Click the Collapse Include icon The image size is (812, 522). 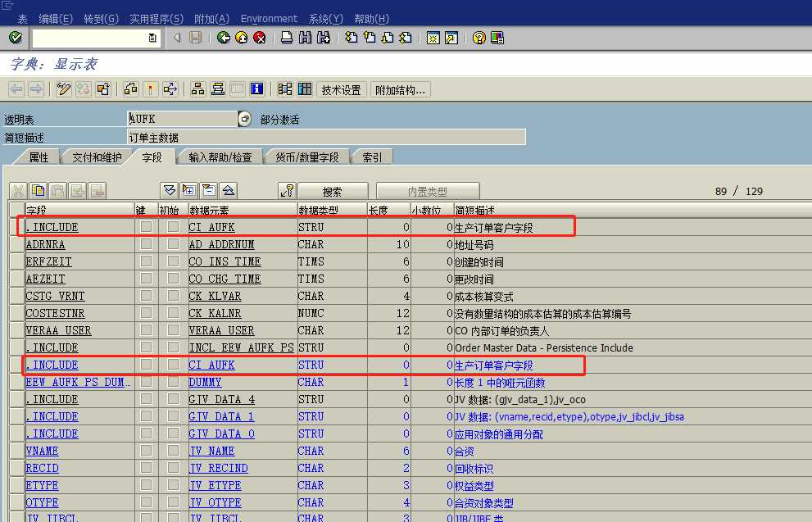coord(209,191)
